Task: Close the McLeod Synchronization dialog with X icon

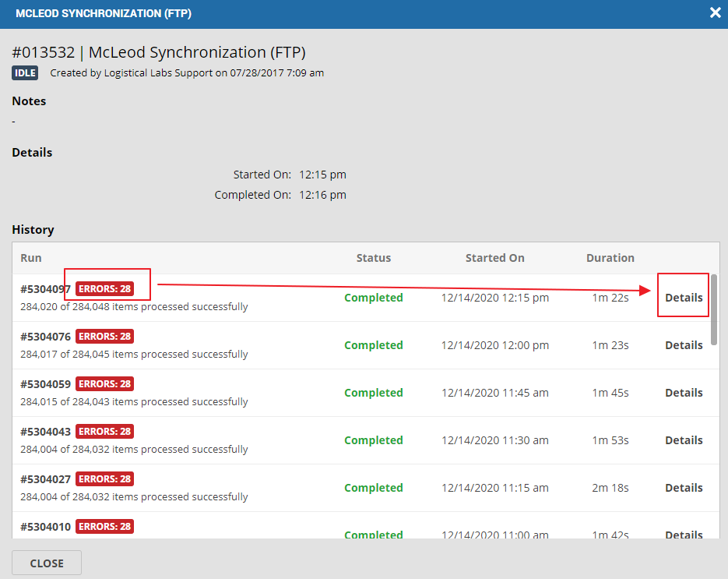Action: (x=716, y=12)
